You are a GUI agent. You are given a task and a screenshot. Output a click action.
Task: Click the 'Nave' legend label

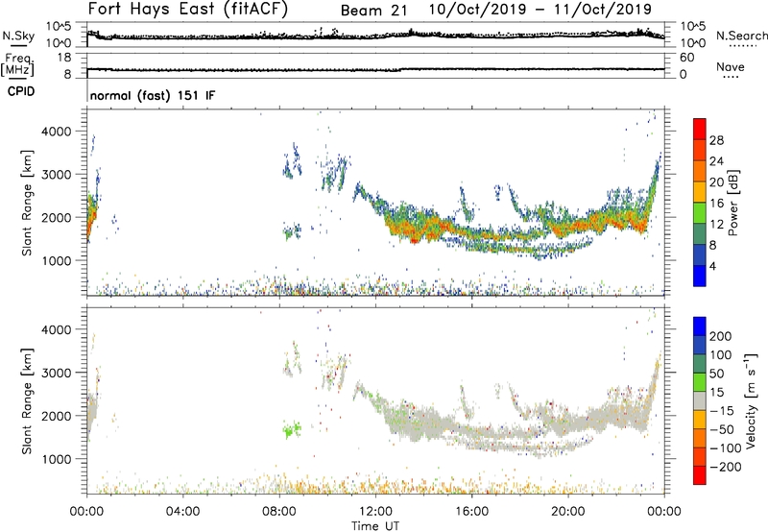[731, 66]
